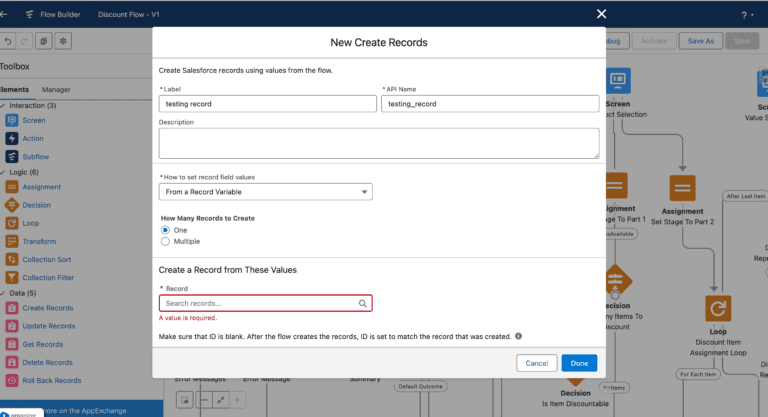Click the info icon beside ID note
Viewport: 768px width, 417px height.
click(x=519, y=336)
